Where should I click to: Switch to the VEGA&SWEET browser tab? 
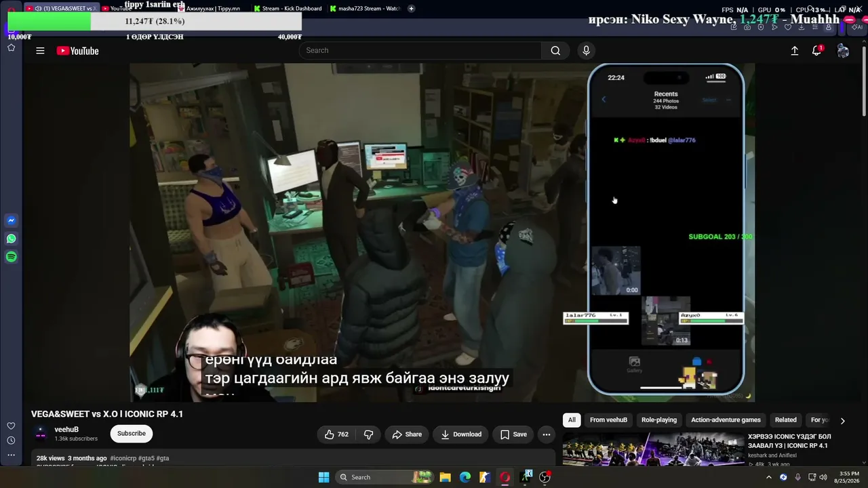pos(61,9)
